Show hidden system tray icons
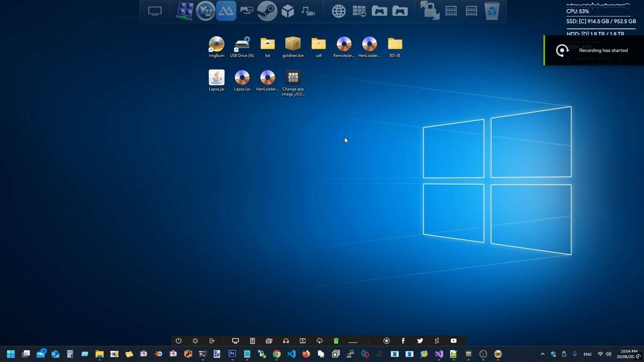The height and width of the screenshot is (362, 644). click(542, 354)
